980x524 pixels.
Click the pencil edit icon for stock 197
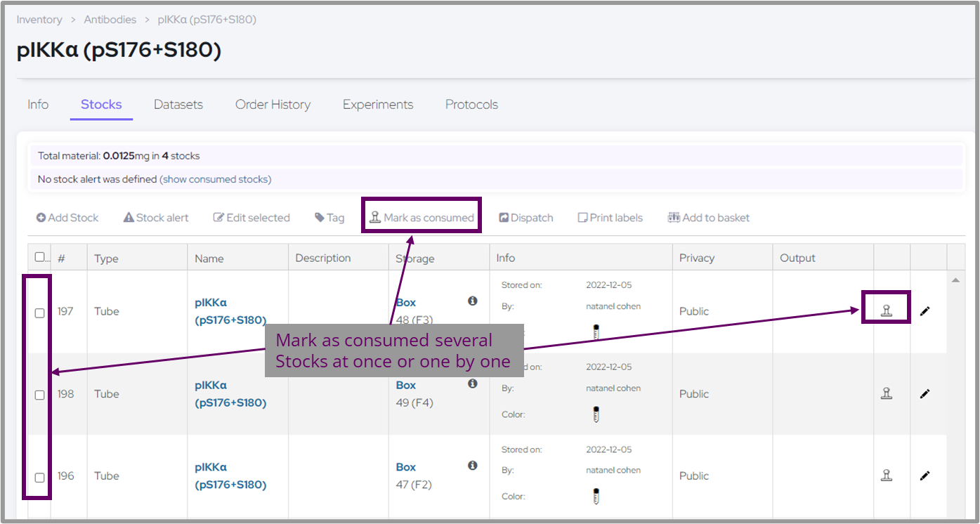click(925, 310)
